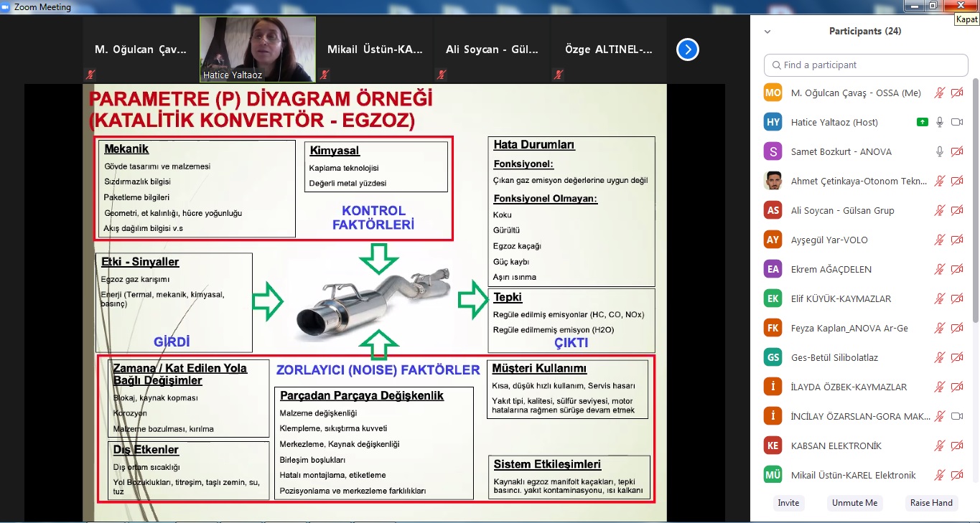Viewport: 980px width, 523px height.
Task: Click the Raise Hand button
Action: point(931,503)
